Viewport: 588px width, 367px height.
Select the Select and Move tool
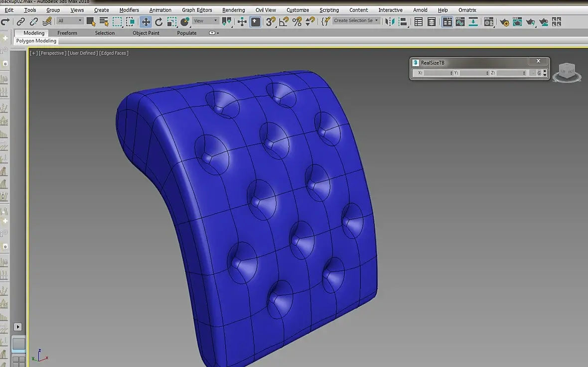pos(146,21)
